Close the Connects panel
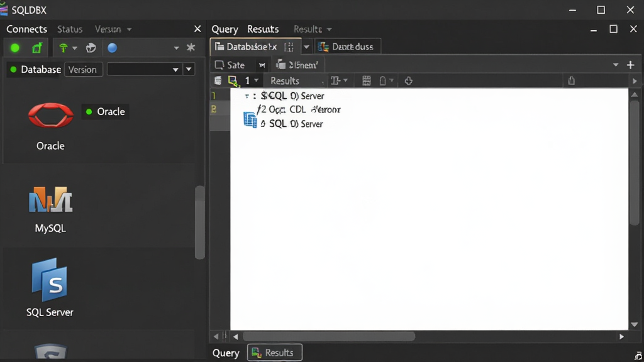 click(x=197, y=29)
